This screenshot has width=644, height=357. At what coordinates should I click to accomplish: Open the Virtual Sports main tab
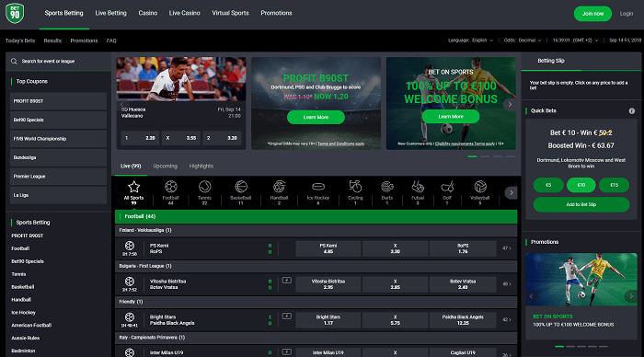[230, 13]
